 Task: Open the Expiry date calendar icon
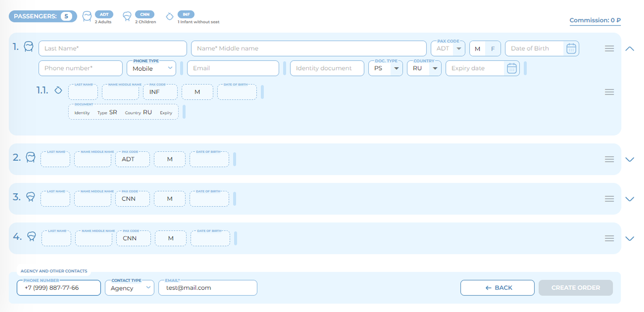[512, 68]
